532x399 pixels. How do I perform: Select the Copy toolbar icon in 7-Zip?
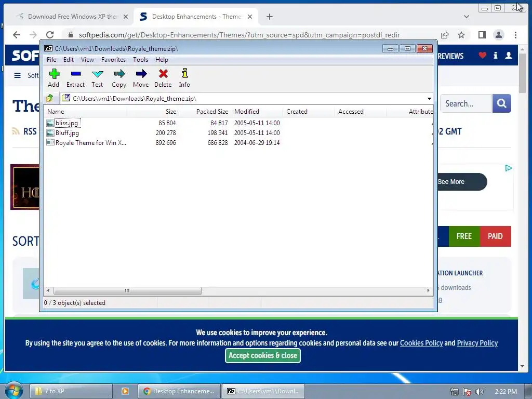pos(119,78)
